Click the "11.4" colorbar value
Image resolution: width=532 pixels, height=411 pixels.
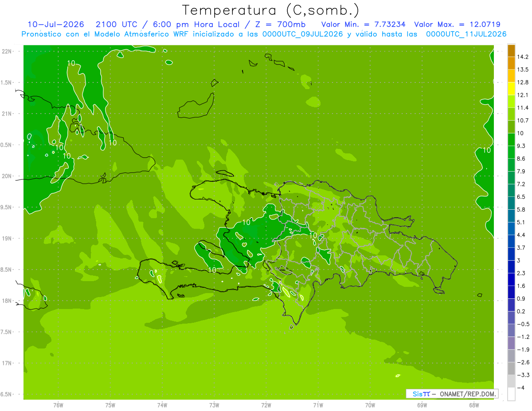[523, 108]
